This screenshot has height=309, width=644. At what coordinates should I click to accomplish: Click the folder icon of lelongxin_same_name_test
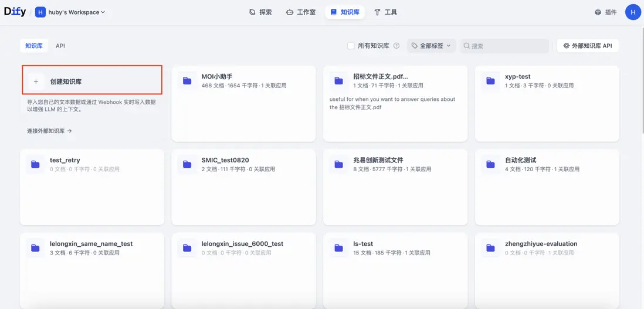pos(35,248)
